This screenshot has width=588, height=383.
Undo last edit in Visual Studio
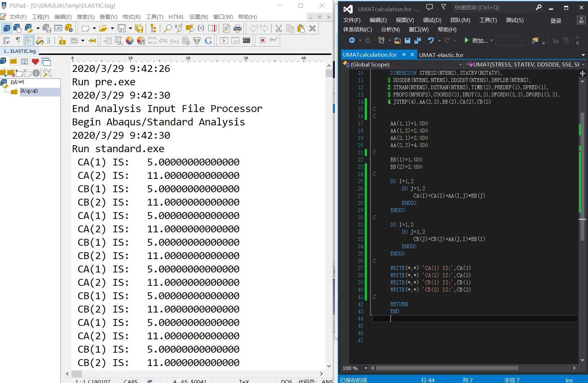[431, 40]
